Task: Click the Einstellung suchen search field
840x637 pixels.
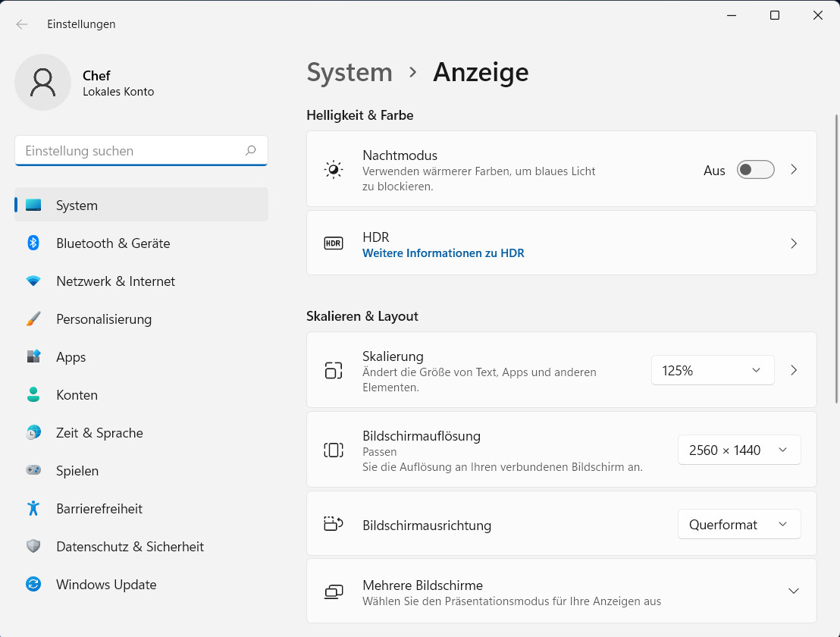Action: [133, 151]
